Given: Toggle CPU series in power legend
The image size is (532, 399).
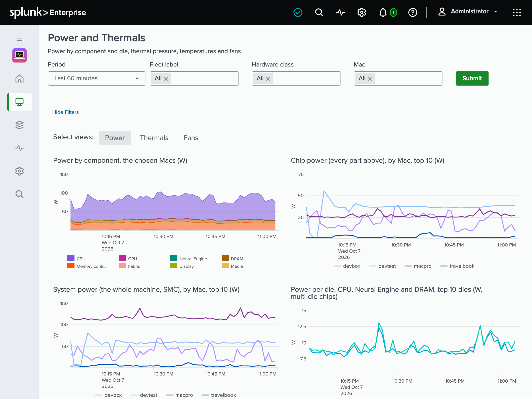Looking at the screenshot, I should pyautogui.click(x=76, y=258).
